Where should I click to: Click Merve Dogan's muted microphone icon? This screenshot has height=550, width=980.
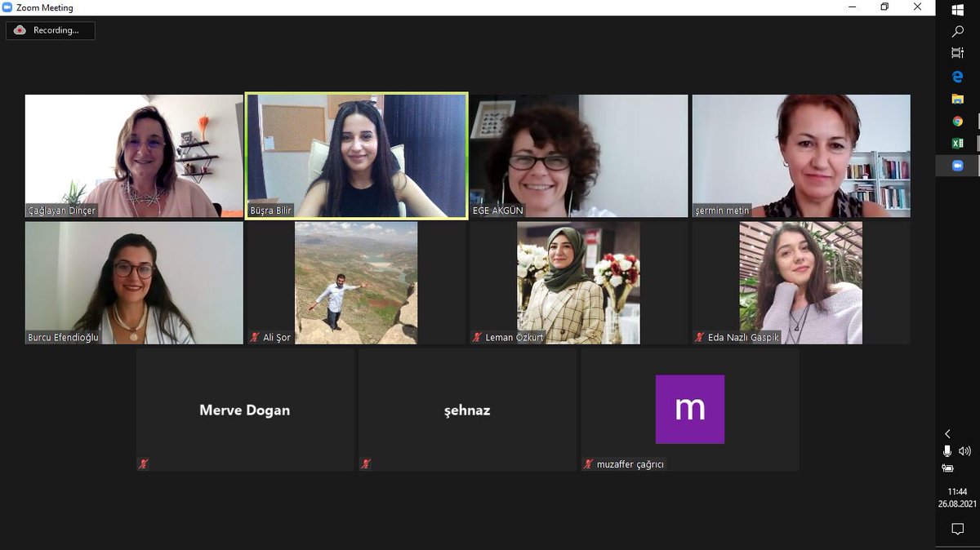coord(144,464)
